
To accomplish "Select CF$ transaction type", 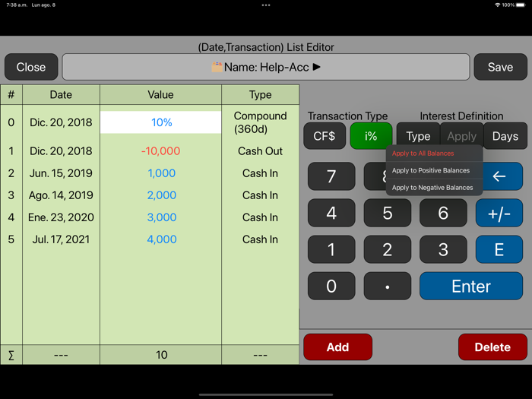I will (325, 136).
